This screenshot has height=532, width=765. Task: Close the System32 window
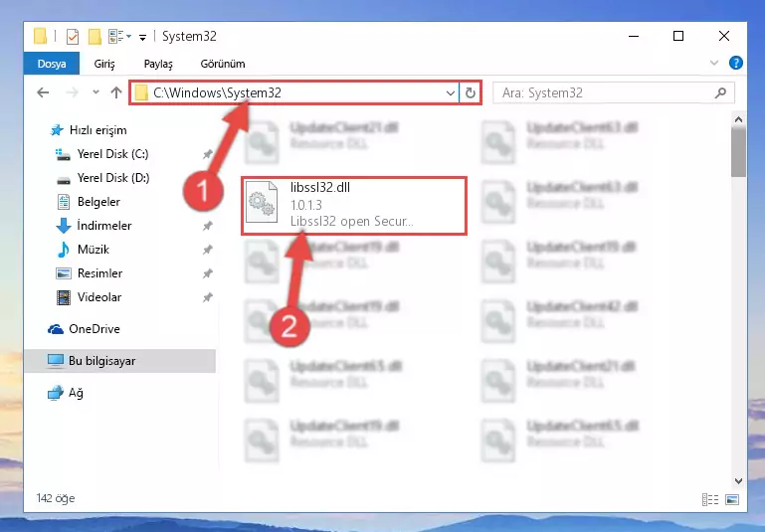point(724,37)
